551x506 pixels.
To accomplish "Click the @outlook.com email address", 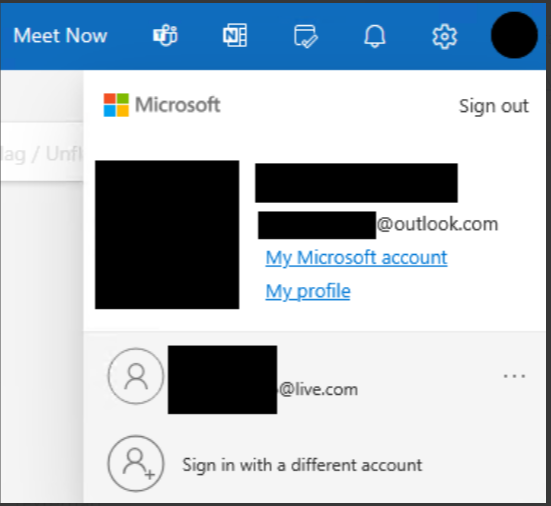I will tap(378, 225).
